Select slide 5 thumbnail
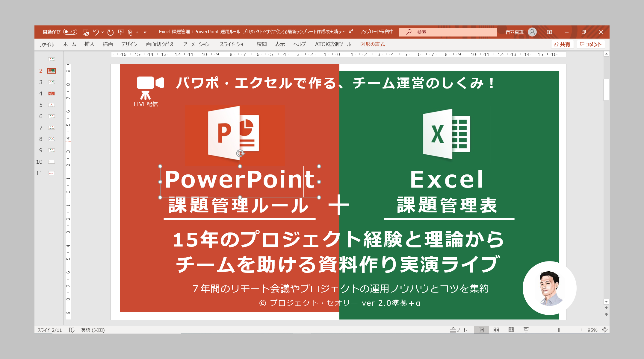 [x=52, y=105]
